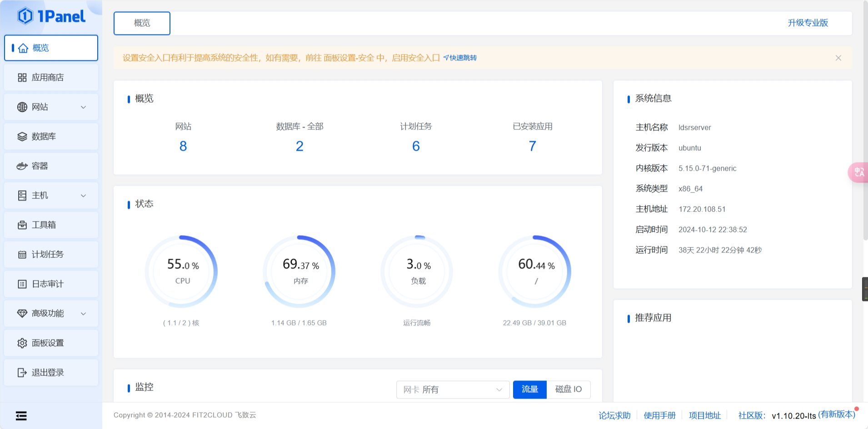
Task: Open the Database stack icon
Action: point(22,137)
